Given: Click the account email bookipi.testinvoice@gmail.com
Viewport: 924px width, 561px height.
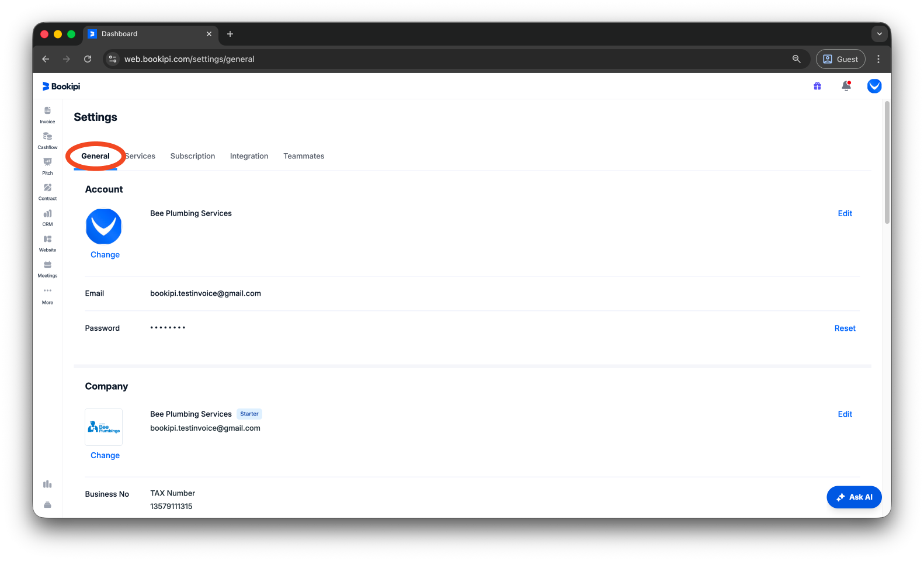Looking at the screenshot, I should [206, 293].
